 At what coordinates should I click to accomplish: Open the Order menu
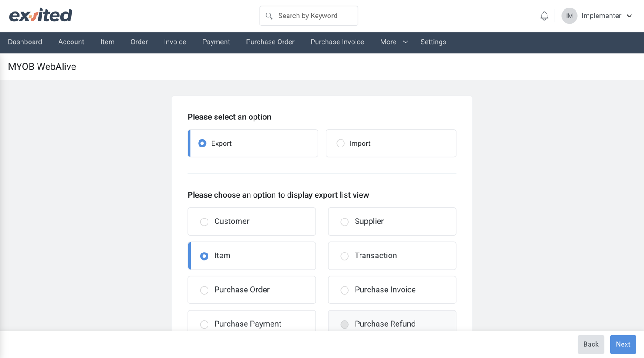pyautogui.click(x=139, y=42)
